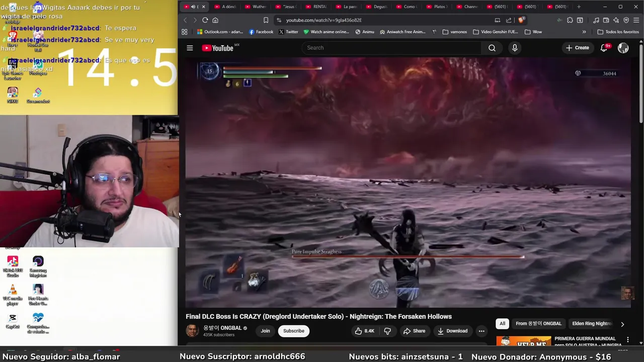Open the YouTube guide hamburger menu
The height and width of the screenshot is (362, 644).
190,48
